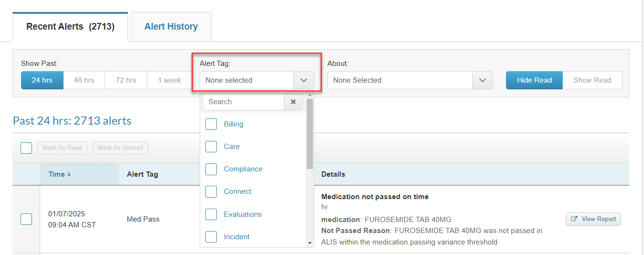Screen dimensions: 644x255
Task: Select the Evaluations tag checkbox
Action: click(211, 214)
